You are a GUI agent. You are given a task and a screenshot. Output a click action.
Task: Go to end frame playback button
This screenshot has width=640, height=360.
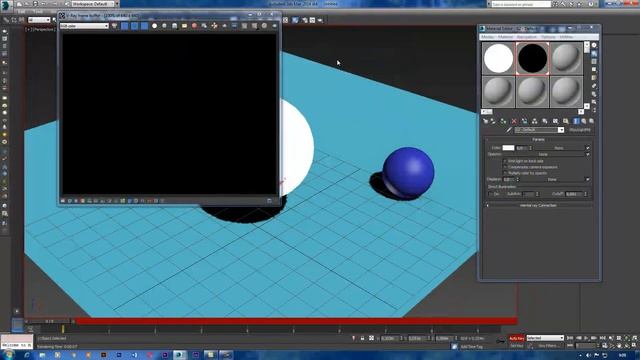(x=602, y=338)
